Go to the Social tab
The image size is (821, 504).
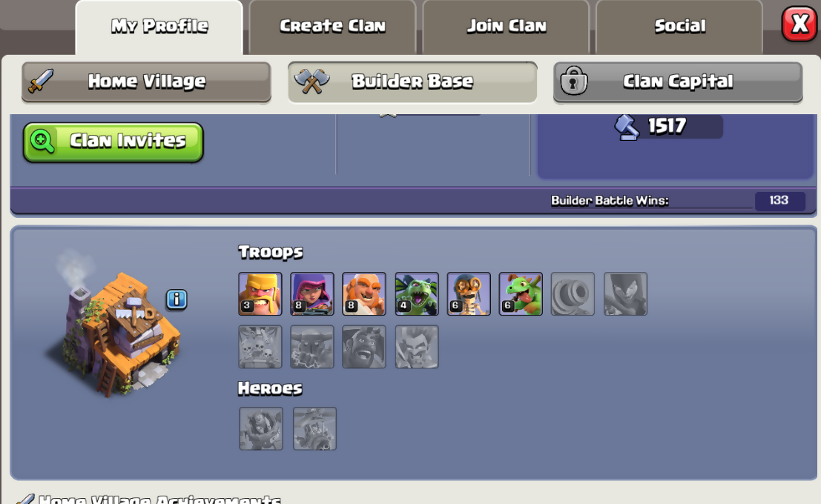coord(679,26)
